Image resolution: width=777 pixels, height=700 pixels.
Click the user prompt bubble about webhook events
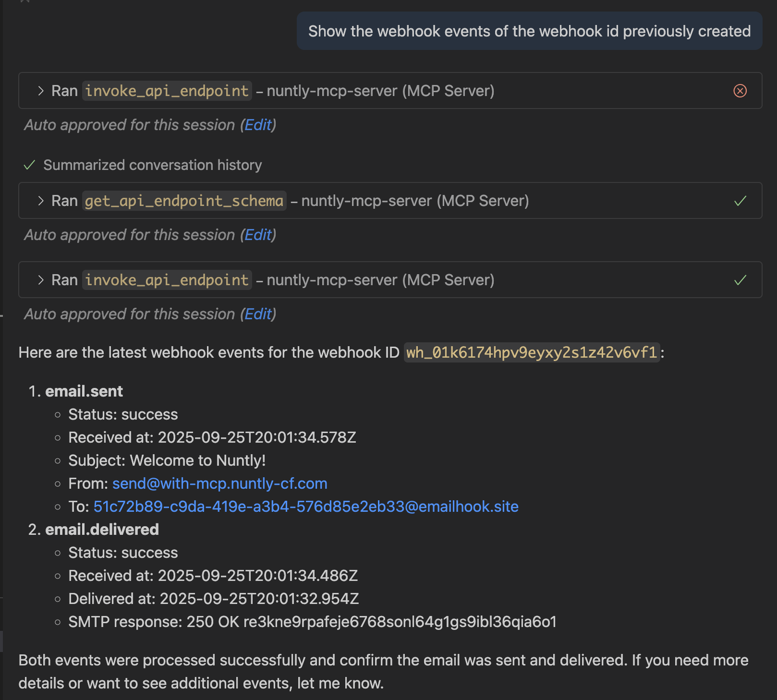click(529, 31)
